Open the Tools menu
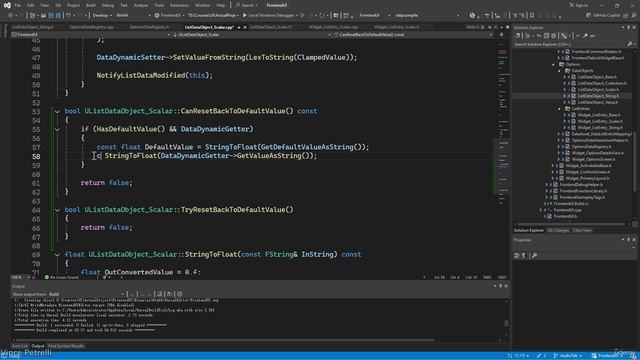This screenshot has width=640, height=360. [159, 5]
